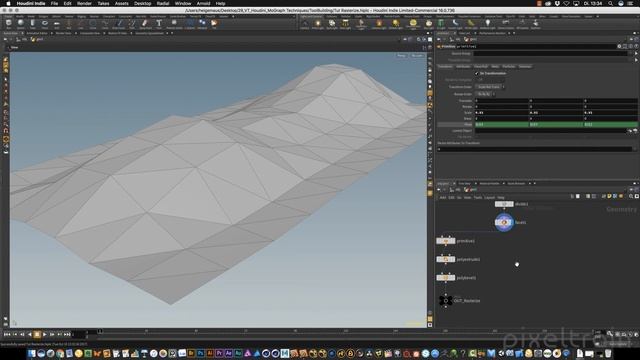This screenshot has width=640, height=360.
Task: Click the network editor search magnifier icon
Action: point(631,196)
